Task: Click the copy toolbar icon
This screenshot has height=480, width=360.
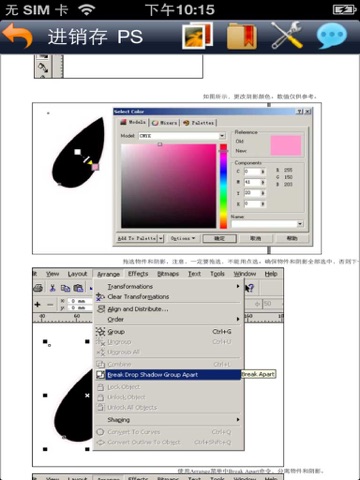Action: (x=65, y=288)
